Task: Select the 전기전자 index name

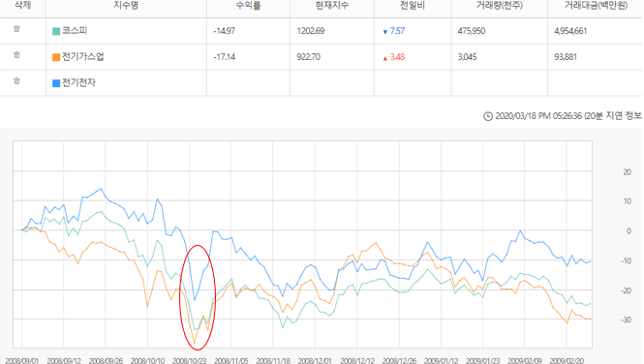Action: tap(78, 82)
